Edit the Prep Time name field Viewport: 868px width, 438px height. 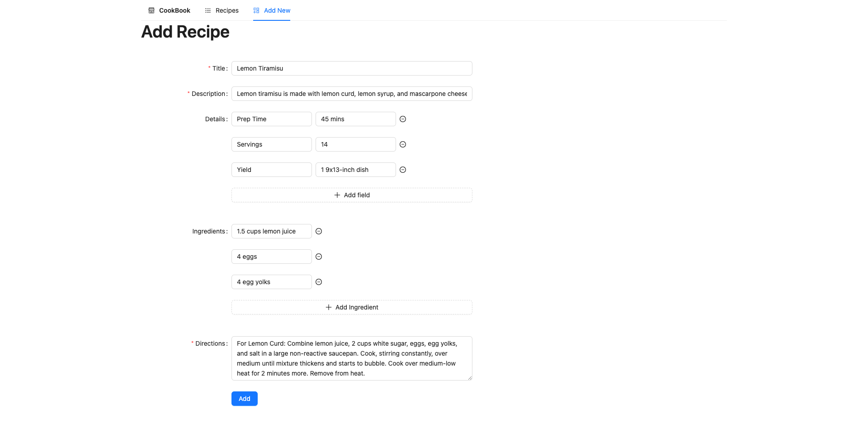coord(272,119)
